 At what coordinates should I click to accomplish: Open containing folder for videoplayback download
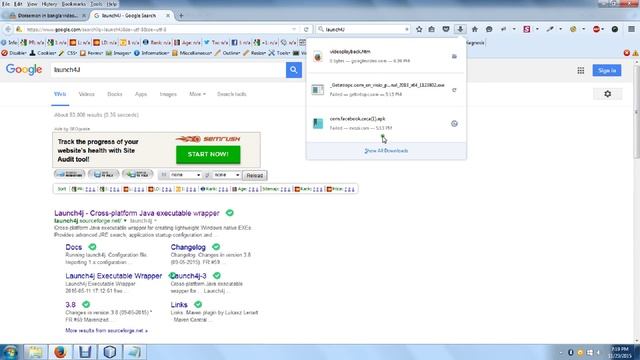pos(454,56)
